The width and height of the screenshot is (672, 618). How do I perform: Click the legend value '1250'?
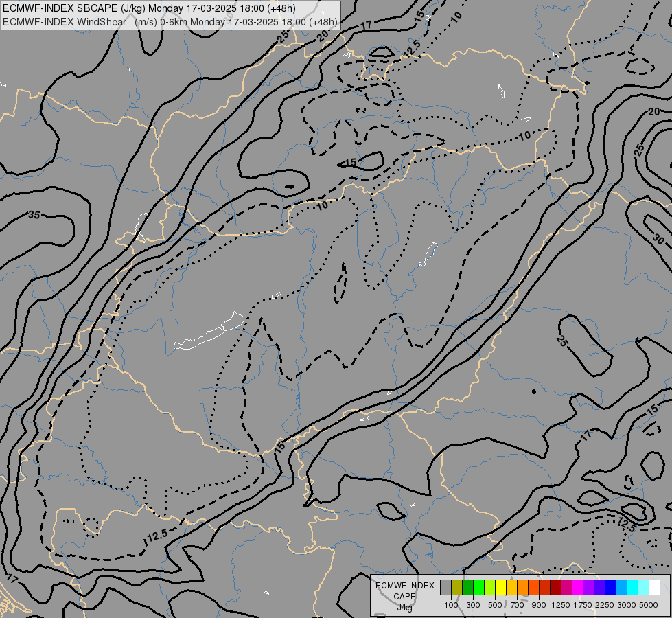tap(561, 605)
